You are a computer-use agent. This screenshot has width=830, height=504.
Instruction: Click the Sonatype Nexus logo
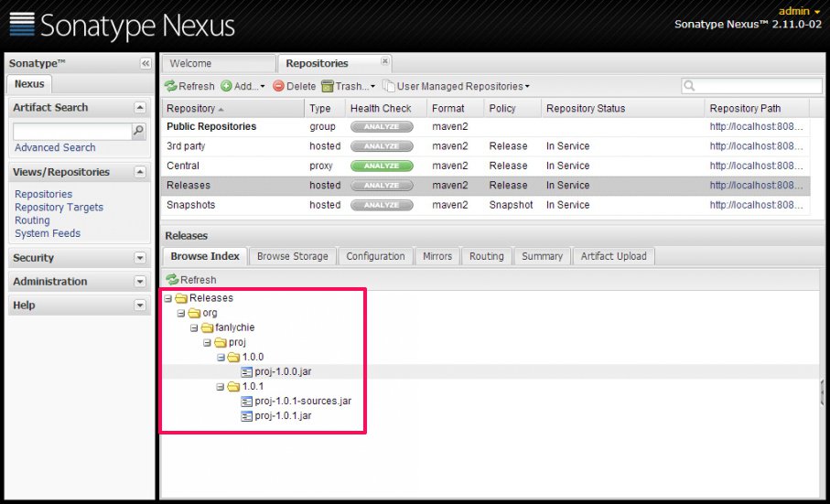[x=123, y=25]
